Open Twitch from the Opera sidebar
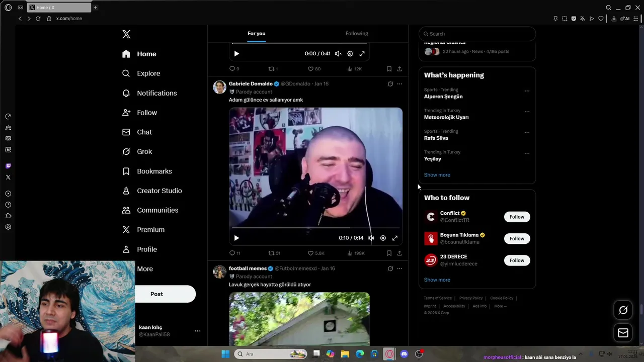Image resolution: width=644 pixels, height=362 pixels. [x=8, y=166]
